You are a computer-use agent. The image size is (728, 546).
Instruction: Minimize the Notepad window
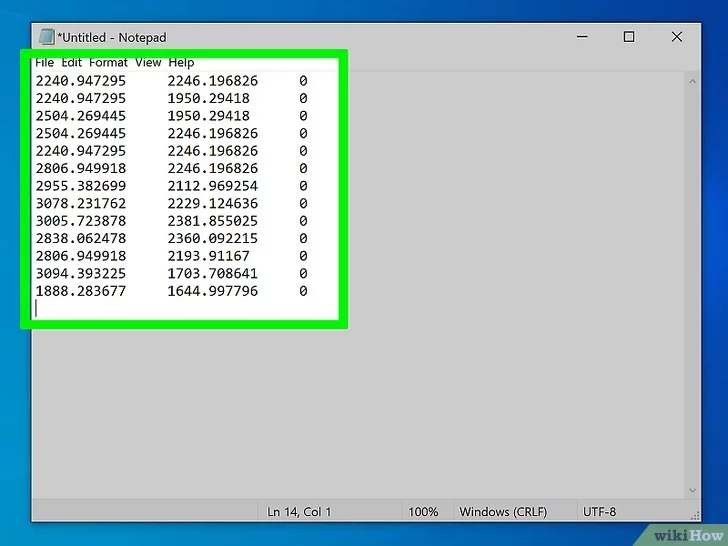pyautogui.click(x=582, y=37)
